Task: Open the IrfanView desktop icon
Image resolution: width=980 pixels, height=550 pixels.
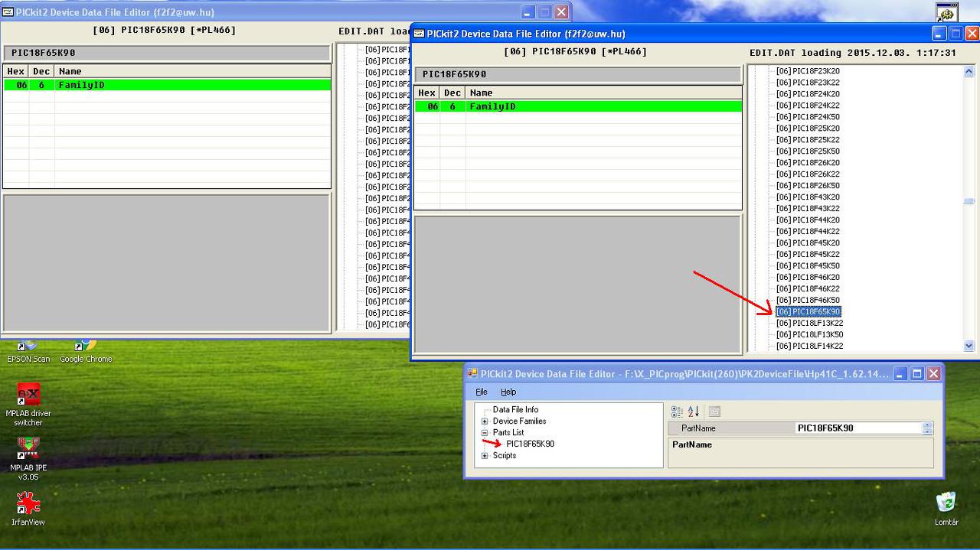Action: pos(28,509)
